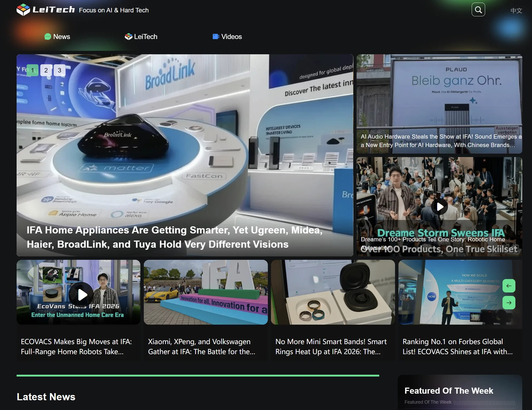Click the LeiTech cube icon in navigation
Viewport: 532px width, 410px height.
(x=129, y=37)
